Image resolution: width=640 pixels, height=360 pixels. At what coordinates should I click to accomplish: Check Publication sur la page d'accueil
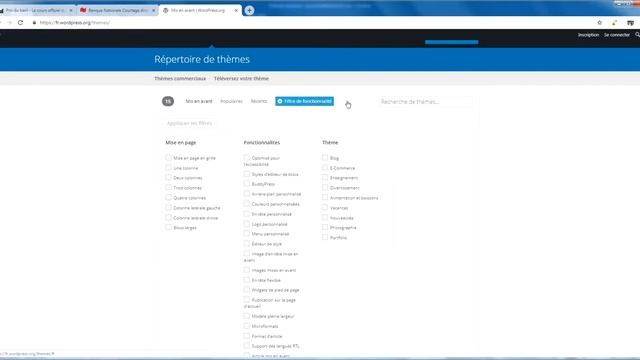[247, 300]
